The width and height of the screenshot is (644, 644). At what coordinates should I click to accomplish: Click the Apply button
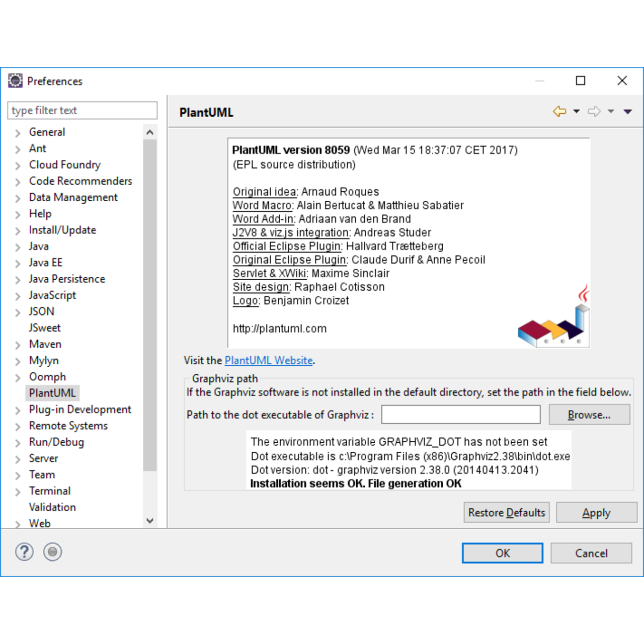596,513
